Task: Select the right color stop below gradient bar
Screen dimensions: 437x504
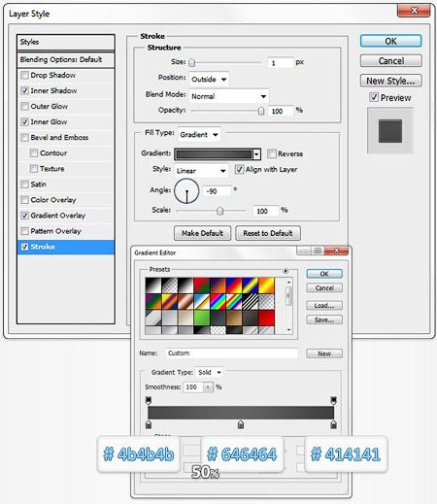Action: [333, 424]
